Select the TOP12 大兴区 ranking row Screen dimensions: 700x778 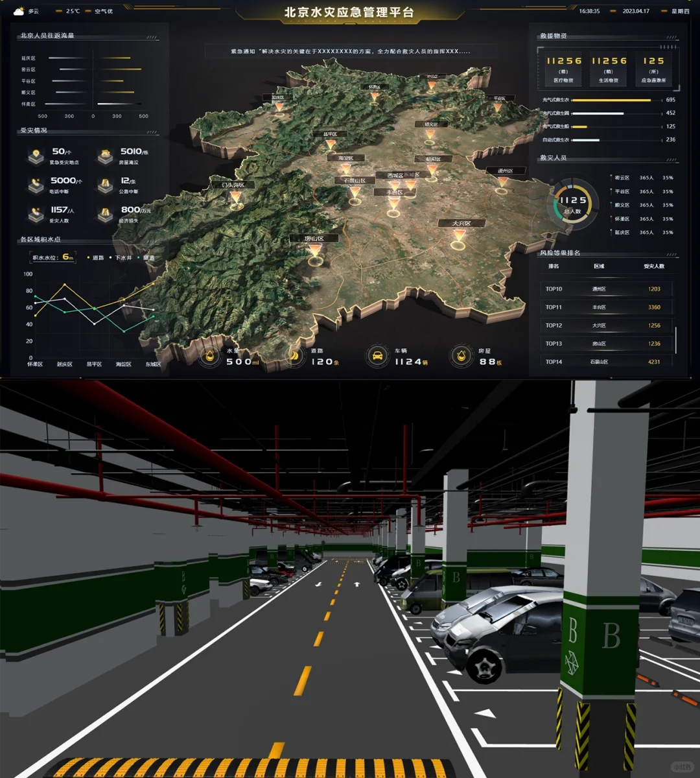606,325
